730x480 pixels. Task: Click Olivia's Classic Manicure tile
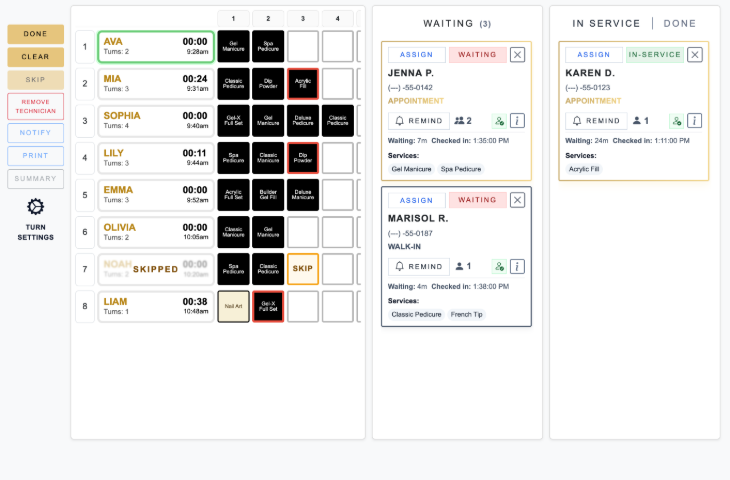(x=233, y=232)
